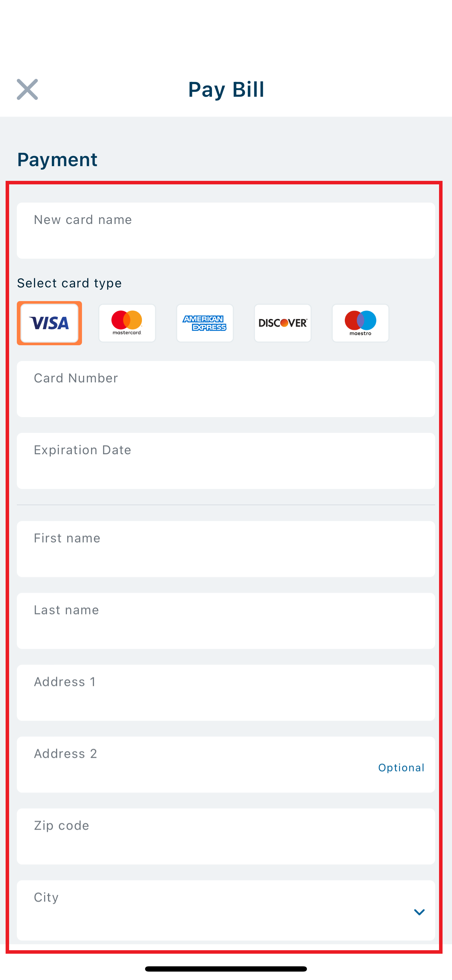
Task: Select the Visa card type
Action: click(x=49, y=323)
